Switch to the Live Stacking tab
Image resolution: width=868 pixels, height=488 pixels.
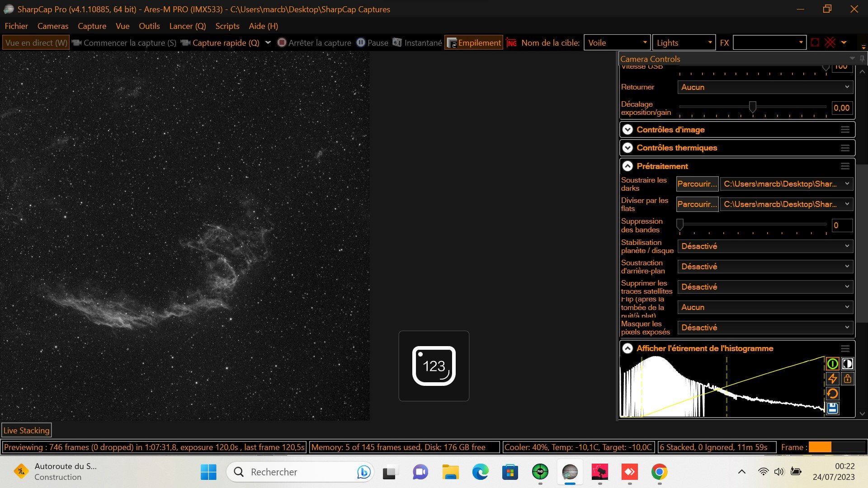coord(26,430)
